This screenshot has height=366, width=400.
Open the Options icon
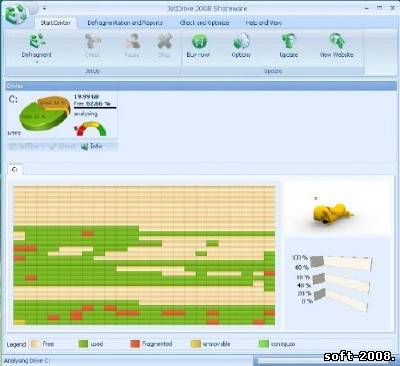coord(241,41)
